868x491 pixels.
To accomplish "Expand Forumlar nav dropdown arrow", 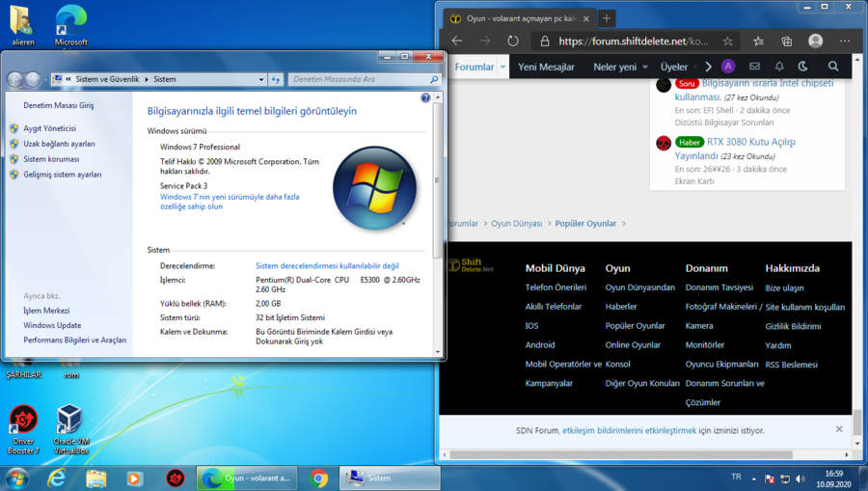I will 502,67.
